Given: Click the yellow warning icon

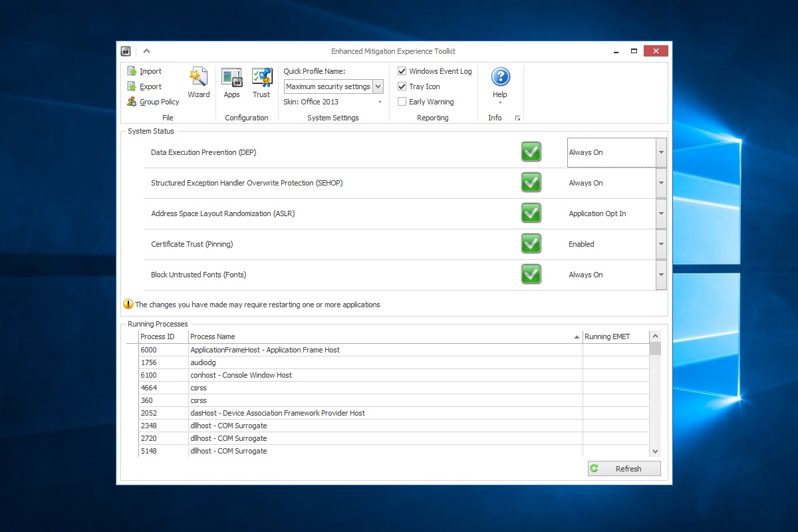Looking at the screenshot, I should click(128, 304).
